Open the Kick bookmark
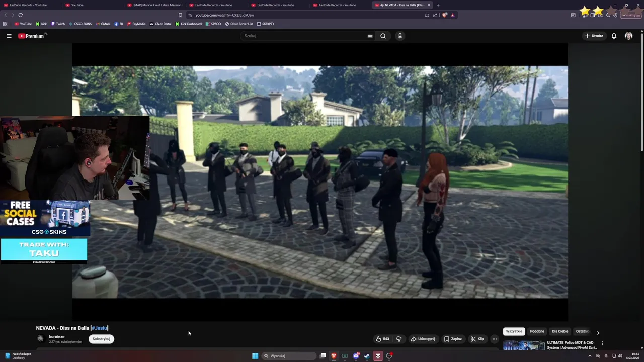This screenshot has height=362, width=644. [x=41, y=24]
